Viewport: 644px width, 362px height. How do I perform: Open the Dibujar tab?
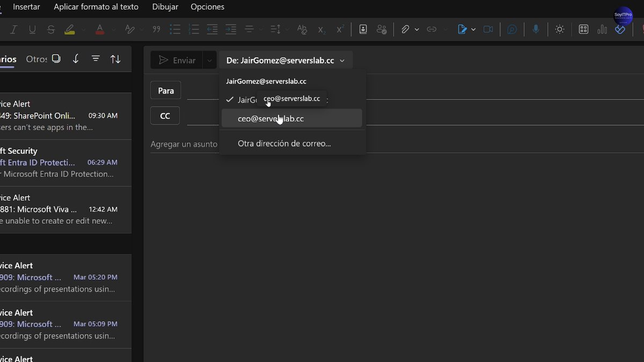(x=165, y=7)
